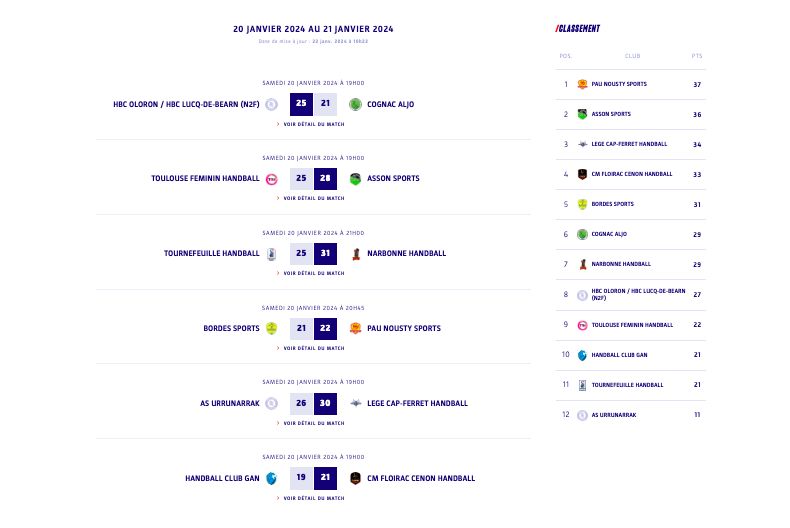Click Handball Club Gan logo in standings
Screen dimensions: 790x528
tap(582, 355)
